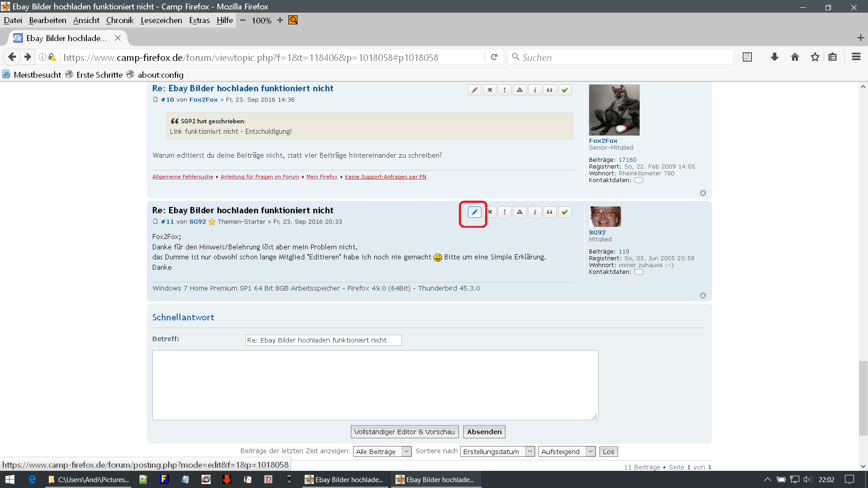Screen dimensions: 868x488
Task: Click the green checkmark on post #10
Action: tap(565, 90)
